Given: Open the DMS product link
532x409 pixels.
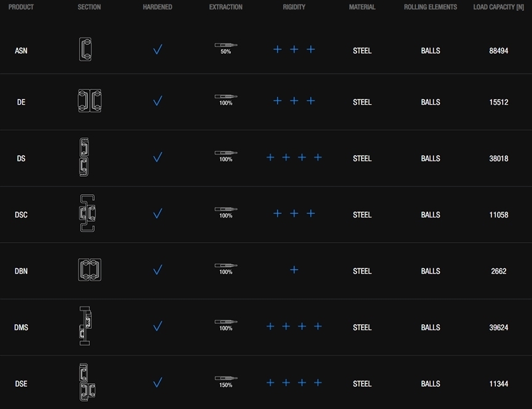Looking at the screenshot, I should pos(21,327).
